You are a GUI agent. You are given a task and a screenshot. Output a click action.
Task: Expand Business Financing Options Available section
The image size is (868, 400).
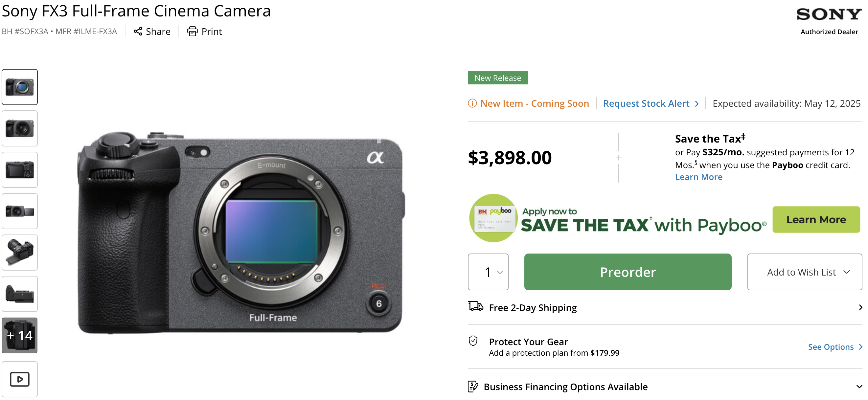coord(859,387)
